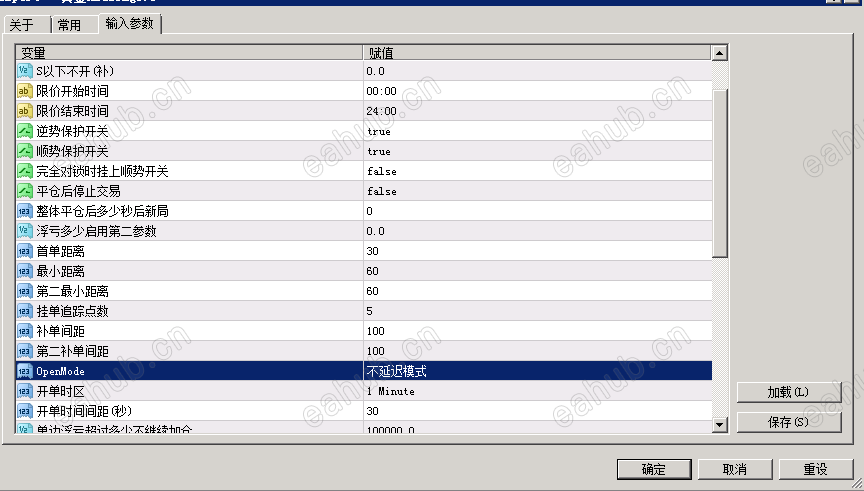Click the icon beside 完全对锁时挂上顺势开关

[x=25, y=171]
